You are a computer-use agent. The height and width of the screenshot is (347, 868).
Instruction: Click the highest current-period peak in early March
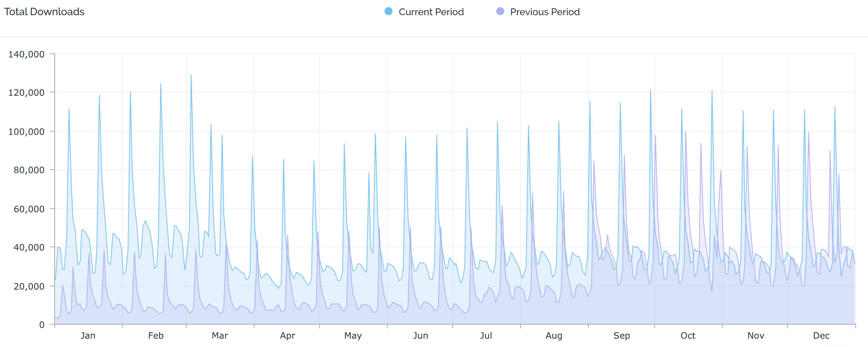click(191, 75)
